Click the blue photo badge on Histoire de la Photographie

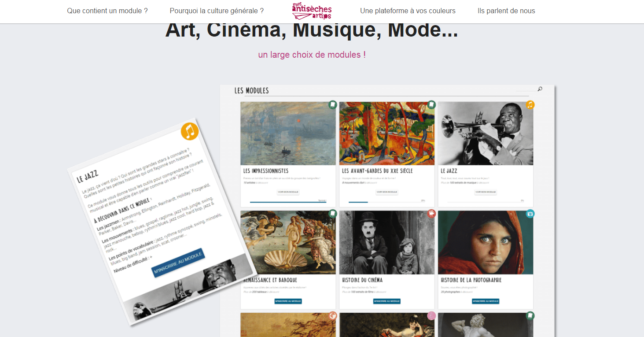tap(530, 214)
